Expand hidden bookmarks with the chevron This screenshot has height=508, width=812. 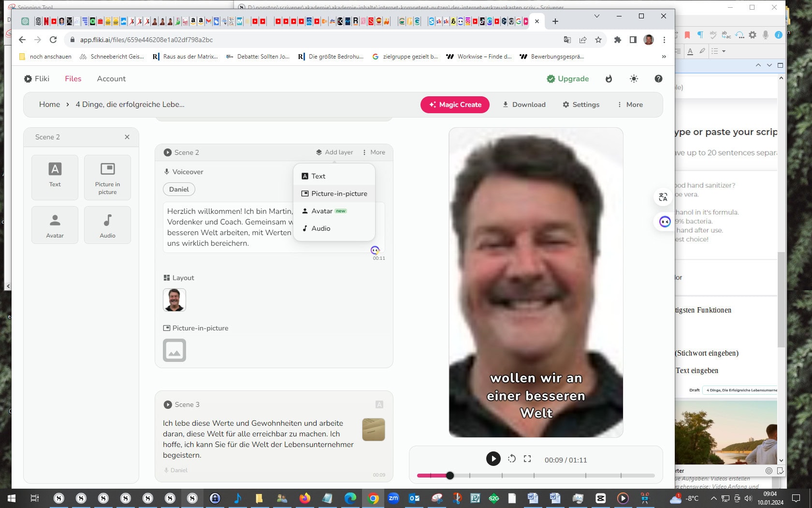coord(663,57)
